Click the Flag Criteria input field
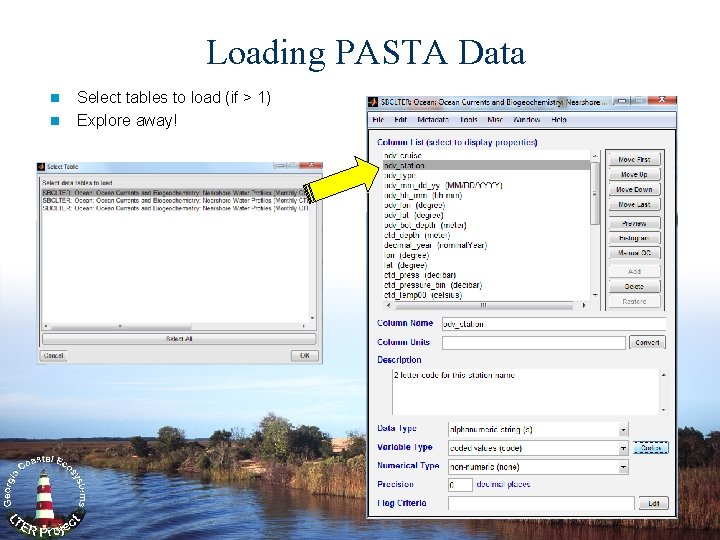This screenshot has width=720, height=540. coord(541,504)
